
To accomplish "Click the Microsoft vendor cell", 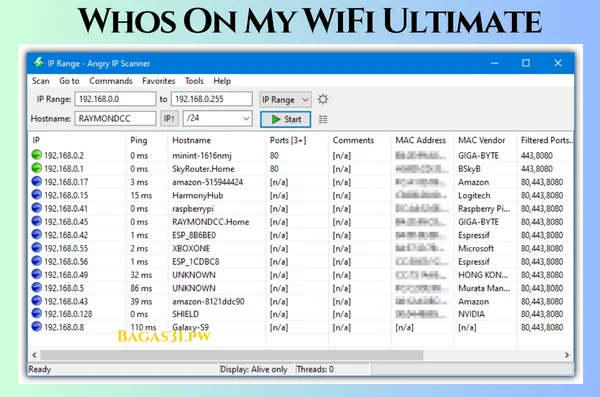I will [476, 248].
